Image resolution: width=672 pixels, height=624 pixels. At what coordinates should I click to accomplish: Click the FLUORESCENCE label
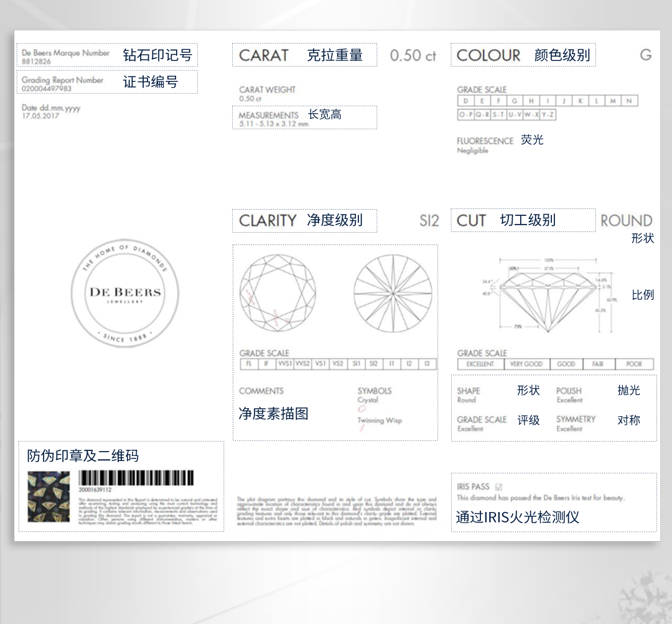(x=485, y=141)
